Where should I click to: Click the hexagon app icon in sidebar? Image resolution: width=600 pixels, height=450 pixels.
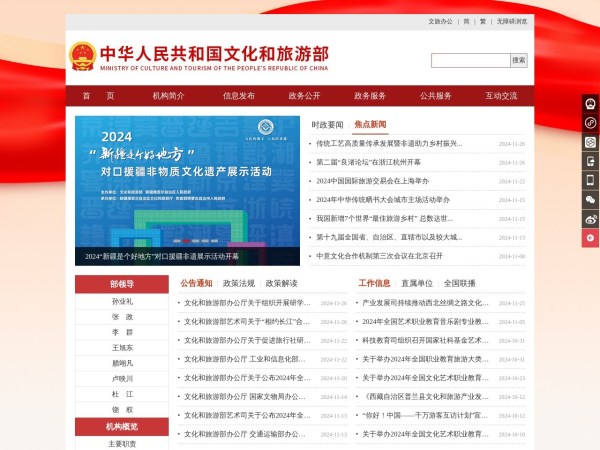tap(590, 142)
